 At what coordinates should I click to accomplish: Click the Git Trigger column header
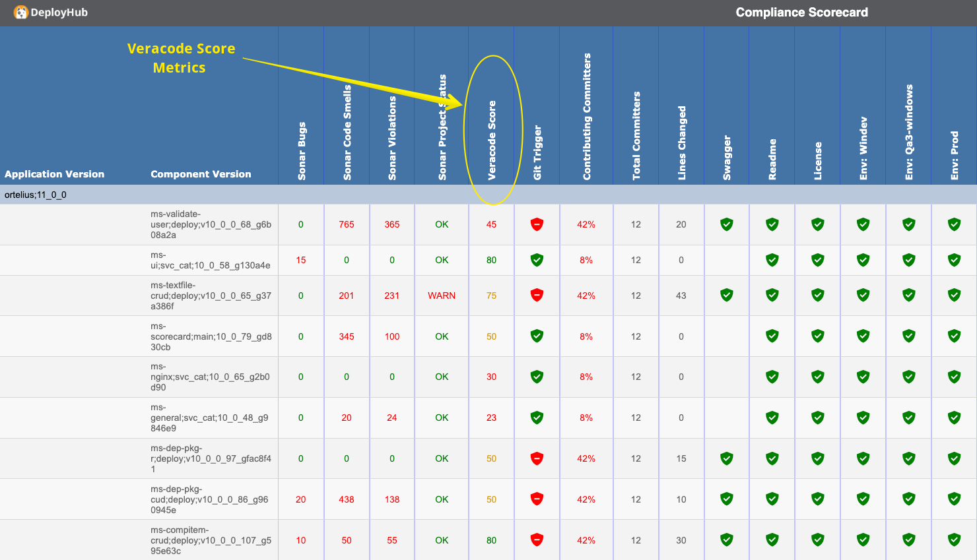click(537, 153)
